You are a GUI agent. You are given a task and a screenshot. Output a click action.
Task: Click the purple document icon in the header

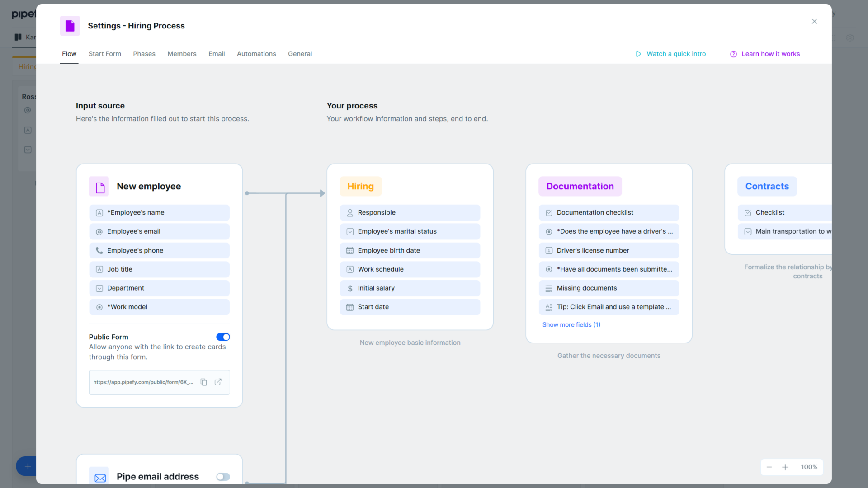(x=70, y=26)
